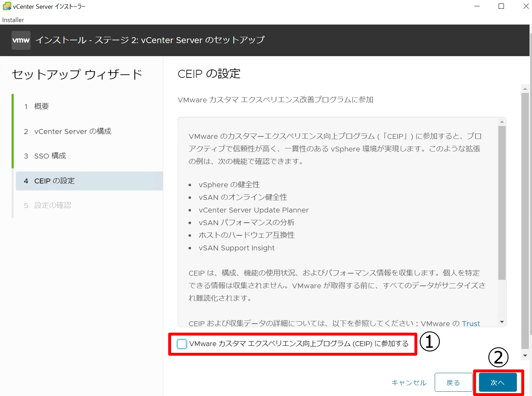The height and width of the screenshot is (396, 532).
Task: Click the 'vSAN パフォーマンスの分析' list item
Action: pos(246,222)
